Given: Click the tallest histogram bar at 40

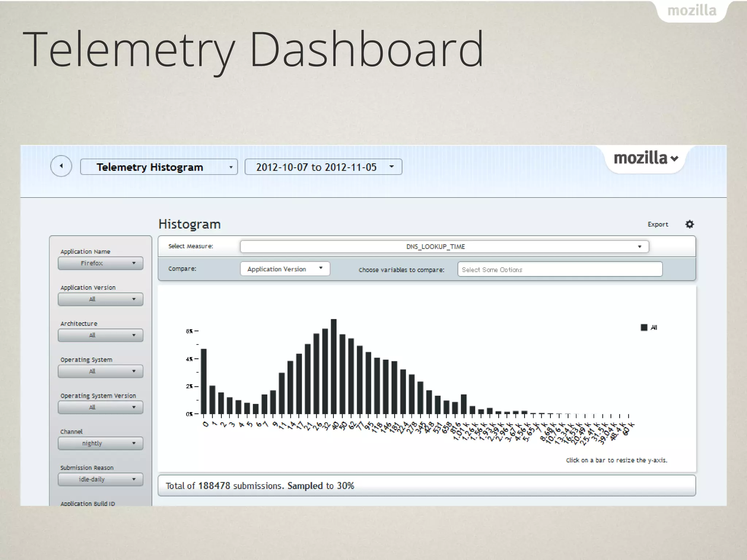Looking at the screenshot, I should pyautogui.click(x=334, y=366).
